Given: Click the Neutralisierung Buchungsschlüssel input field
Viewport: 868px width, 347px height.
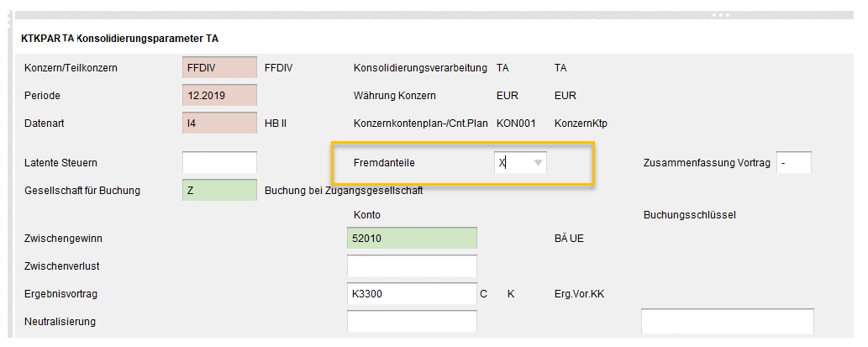Looking at the screenshot, I should 727,321.
